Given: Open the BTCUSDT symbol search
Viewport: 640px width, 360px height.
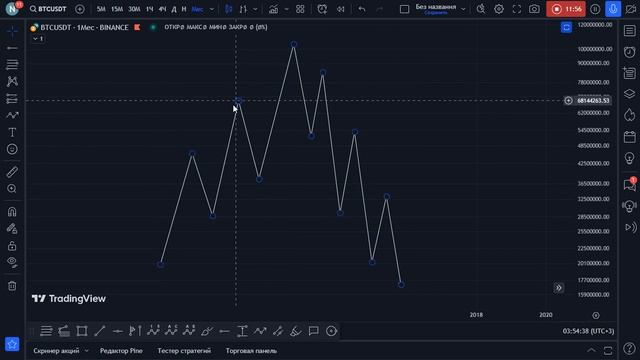Looking at the screenshot, I should click(48, 9).
